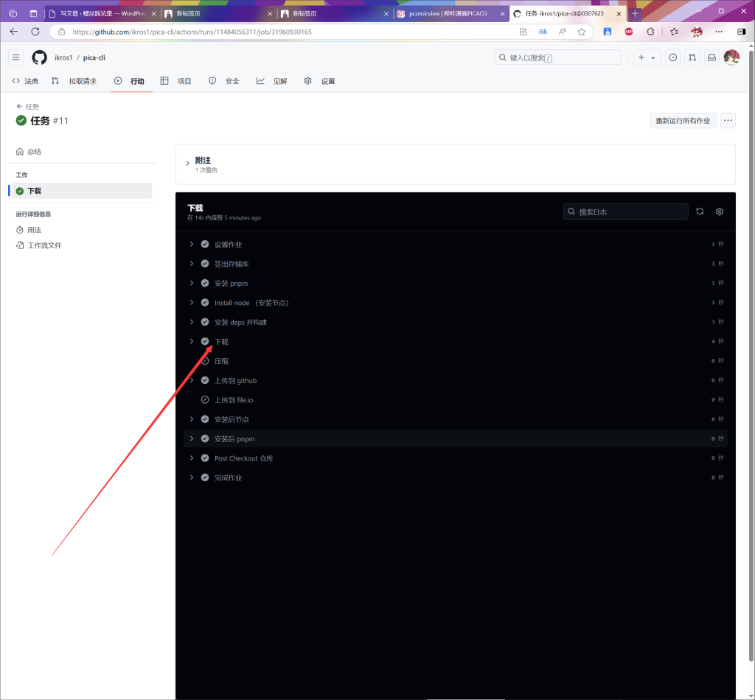
Task: Click the skipped 上传到 file.io step row
Action: pos(456,400)
